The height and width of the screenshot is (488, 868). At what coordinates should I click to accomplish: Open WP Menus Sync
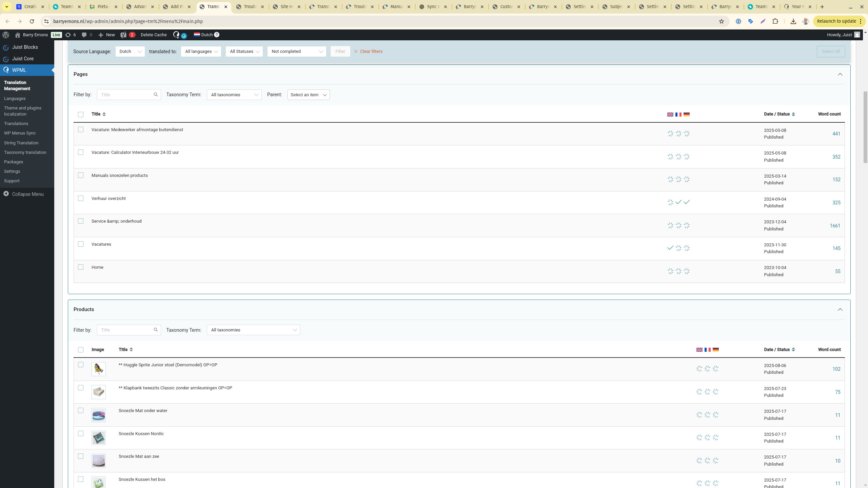click(20, 133)
